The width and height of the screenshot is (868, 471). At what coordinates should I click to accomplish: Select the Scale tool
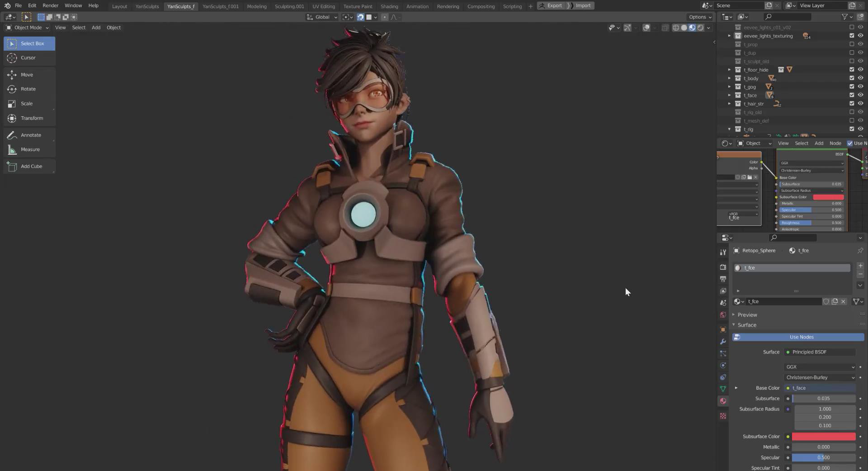(29, 104)
